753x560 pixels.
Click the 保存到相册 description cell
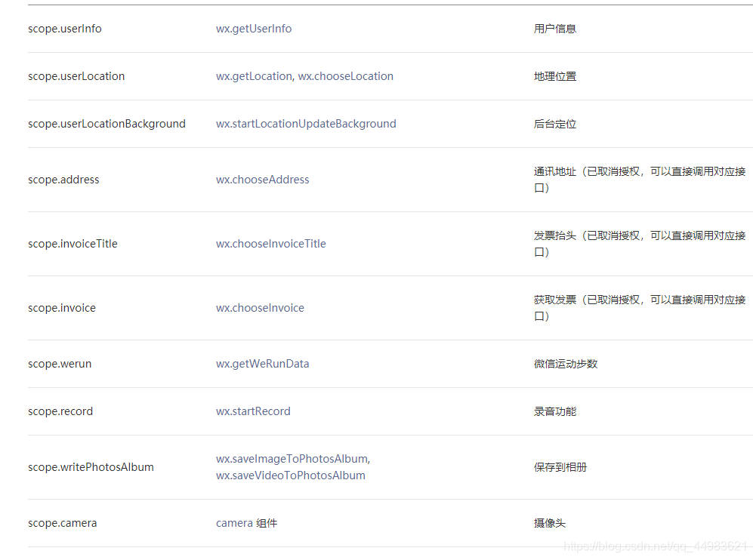(560, 467)
